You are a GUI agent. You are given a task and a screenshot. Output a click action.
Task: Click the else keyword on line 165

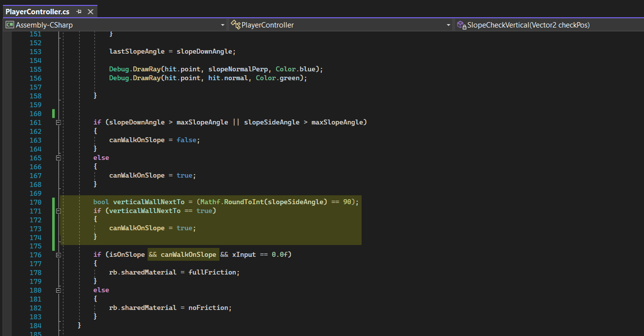pos(101,157)
